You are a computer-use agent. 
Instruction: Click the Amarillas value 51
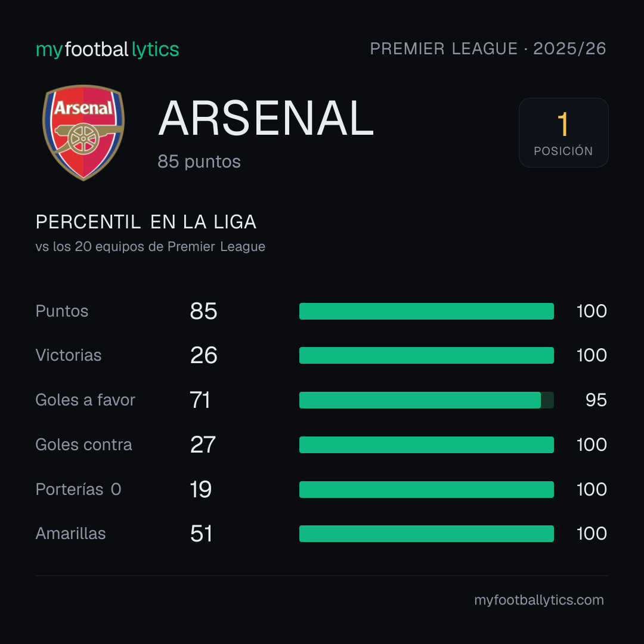(x=202, y=534)
